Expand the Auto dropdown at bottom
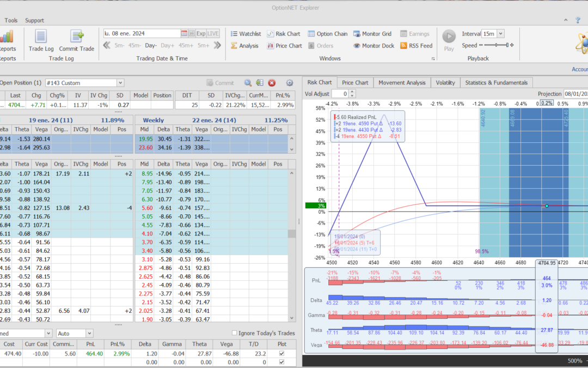The height and width of the screenshot is (368, 588). [89, 333]
